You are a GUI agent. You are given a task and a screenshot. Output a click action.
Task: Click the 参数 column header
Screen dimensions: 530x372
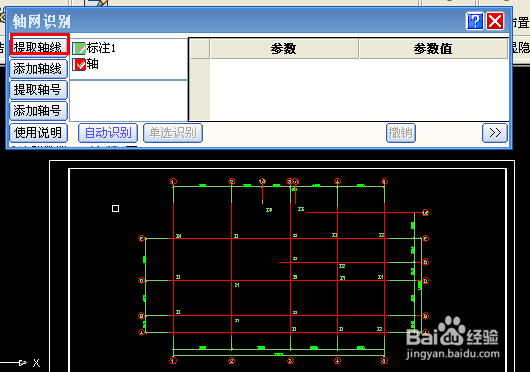pos(284,49)
